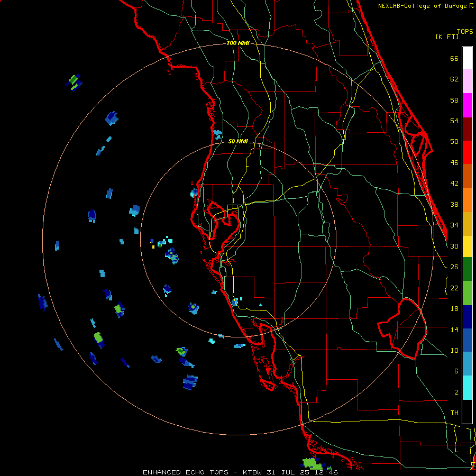
Task: Select the 26 scale value
Action: coord(454,267)
